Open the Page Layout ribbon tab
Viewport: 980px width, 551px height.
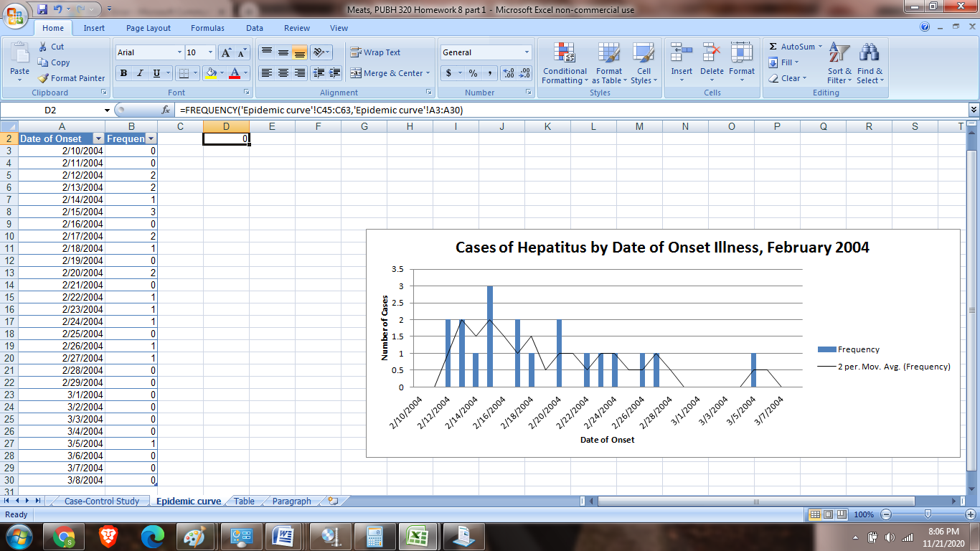pyautogui.click(x=149, y=28)
